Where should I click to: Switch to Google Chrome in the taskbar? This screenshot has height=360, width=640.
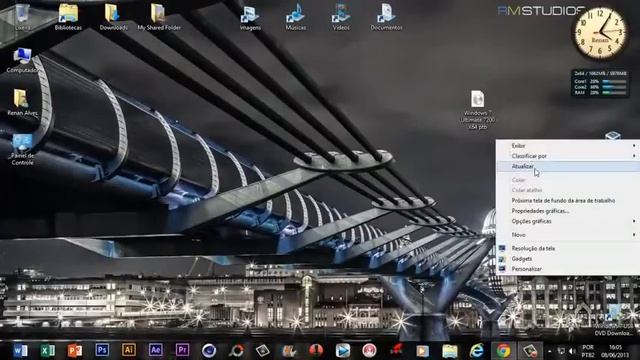pyautogui.click(x=503, y=350)
